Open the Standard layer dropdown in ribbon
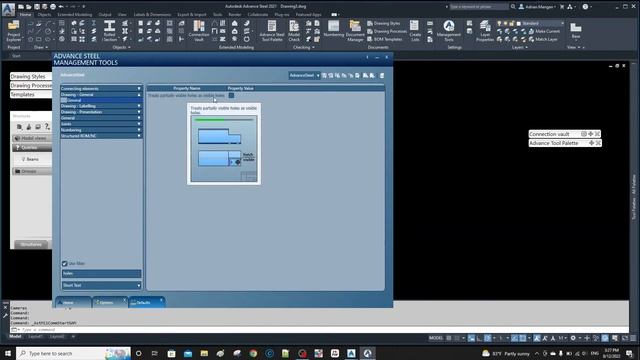 coord(542,23)
